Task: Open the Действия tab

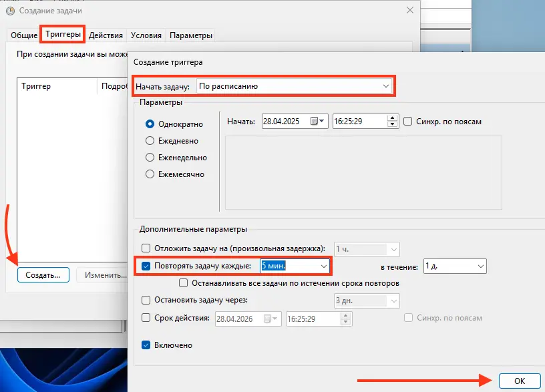Action: click(106, 35)
